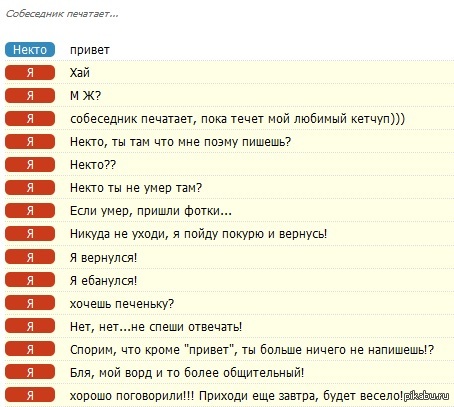This screenshot has width=454, height=407.
Task: Click the Я badge beside 'Я вернулся!'
Action: click(x=30, y=257)
